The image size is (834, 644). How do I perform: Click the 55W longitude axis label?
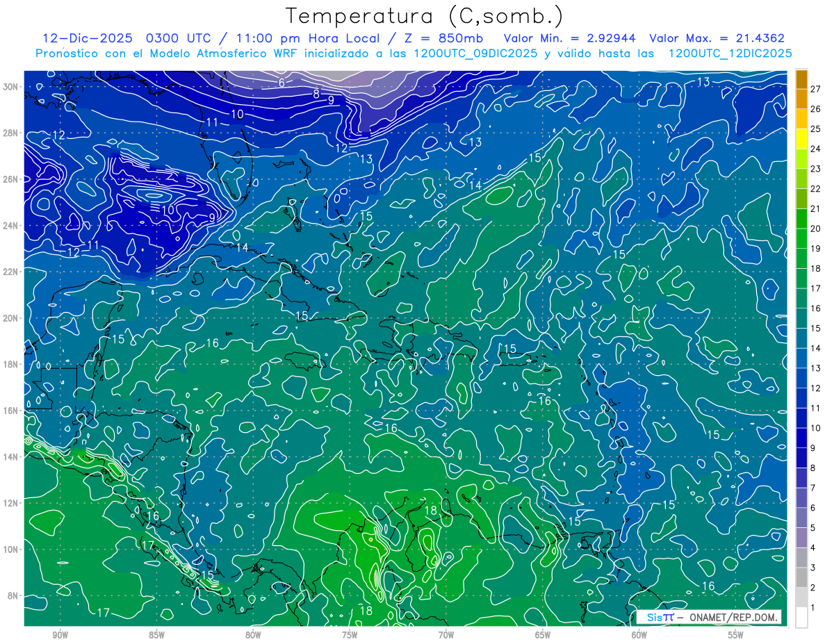(x=736, y=635)
